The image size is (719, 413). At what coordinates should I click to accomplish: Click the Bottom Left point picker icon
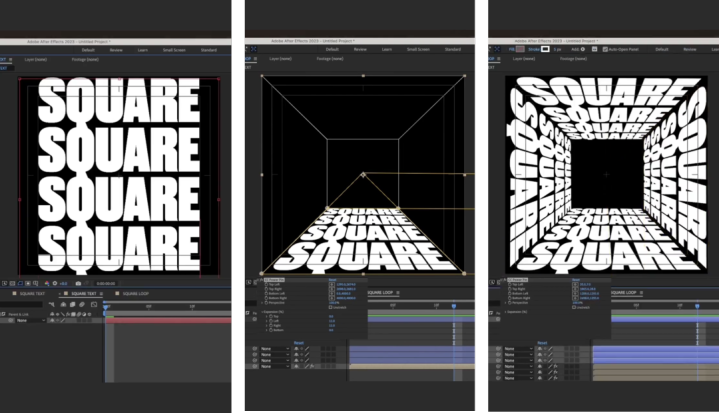click(x=331, y=293)
